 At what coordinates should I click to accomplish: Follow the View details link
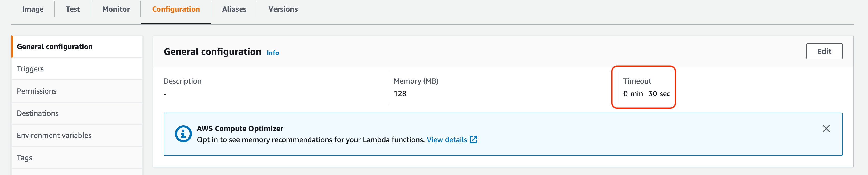(x=447, y=140)
